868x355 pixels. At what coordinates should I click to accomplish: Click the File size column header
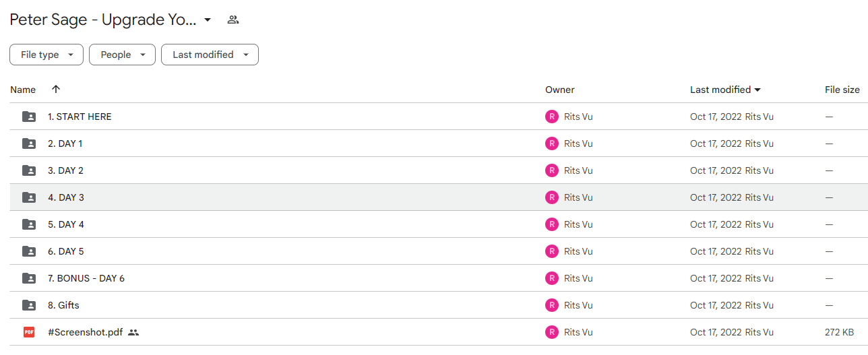(x=842, y=90)
